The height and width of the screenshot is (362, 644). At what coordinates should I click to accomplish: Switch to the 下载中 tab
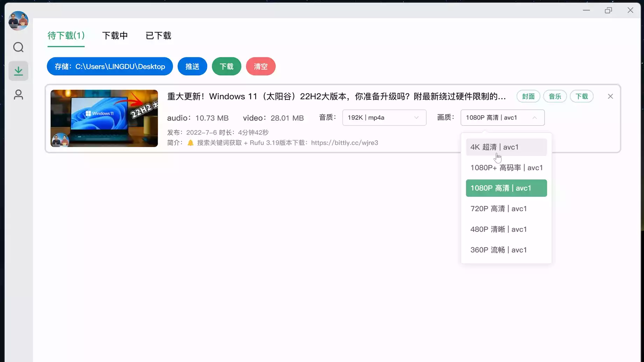pyautogui.click(x=115, y=36)
